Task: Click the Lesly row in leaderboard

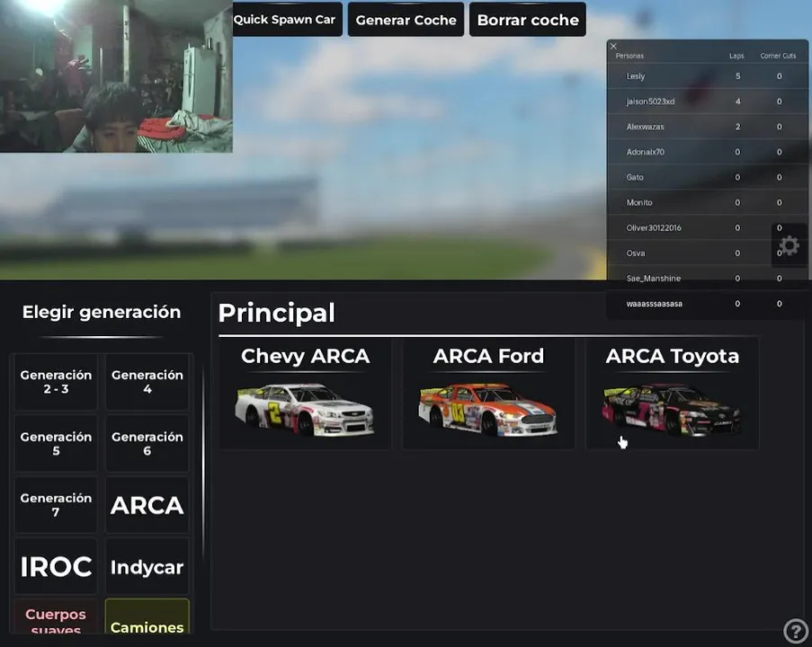Action: pyautogui.click(x=707, y=76)
